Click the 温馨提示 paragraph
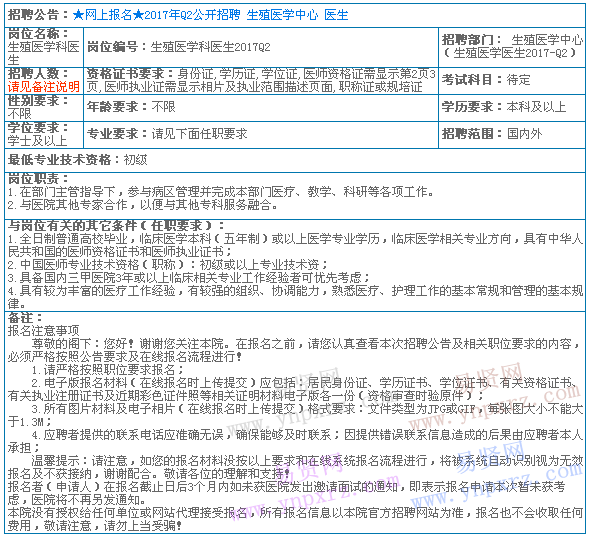The height and width of the screenshot is (543, 593). click(x=295, y=467)
